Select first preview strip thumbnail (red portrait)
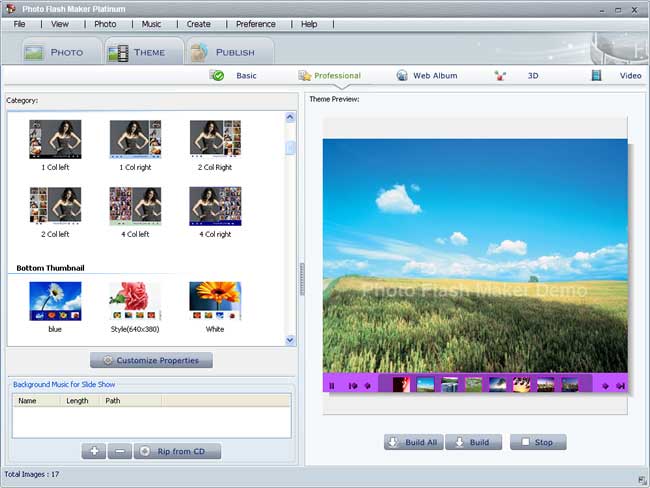The width and height of the screenshot is (650, 488). click(x=401, y=384)
